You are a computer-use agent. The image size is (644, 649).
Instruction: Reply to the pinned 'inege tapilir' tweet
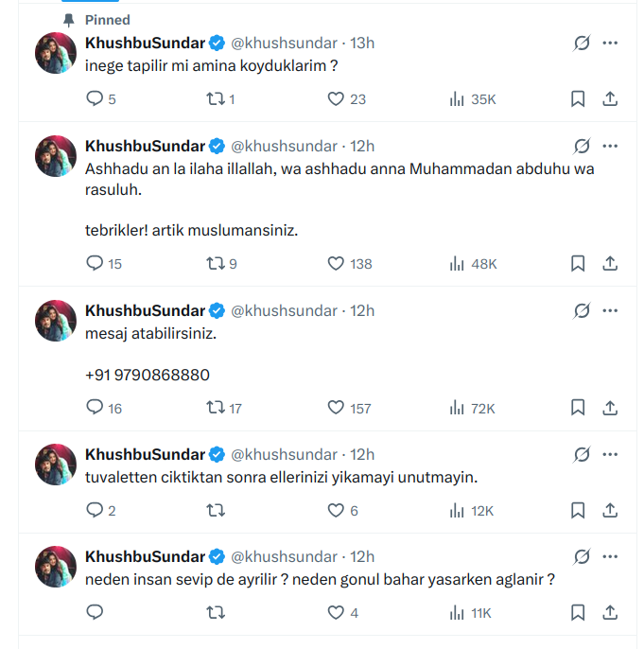pyautogui.click(x=95, y=98)
